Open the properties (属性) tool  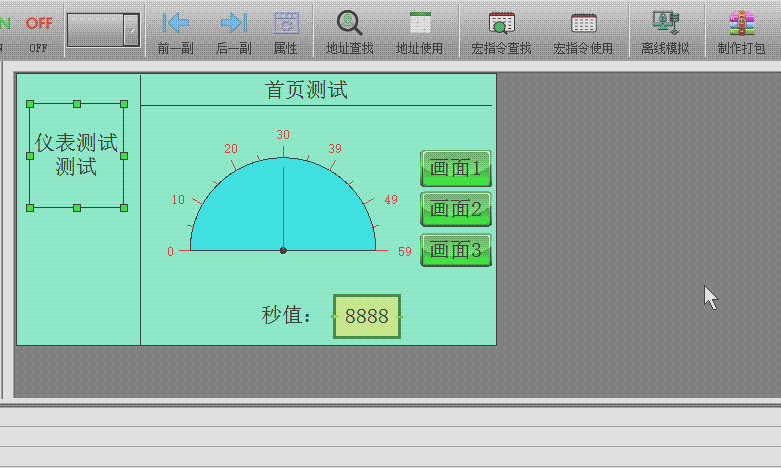point(286,24)
